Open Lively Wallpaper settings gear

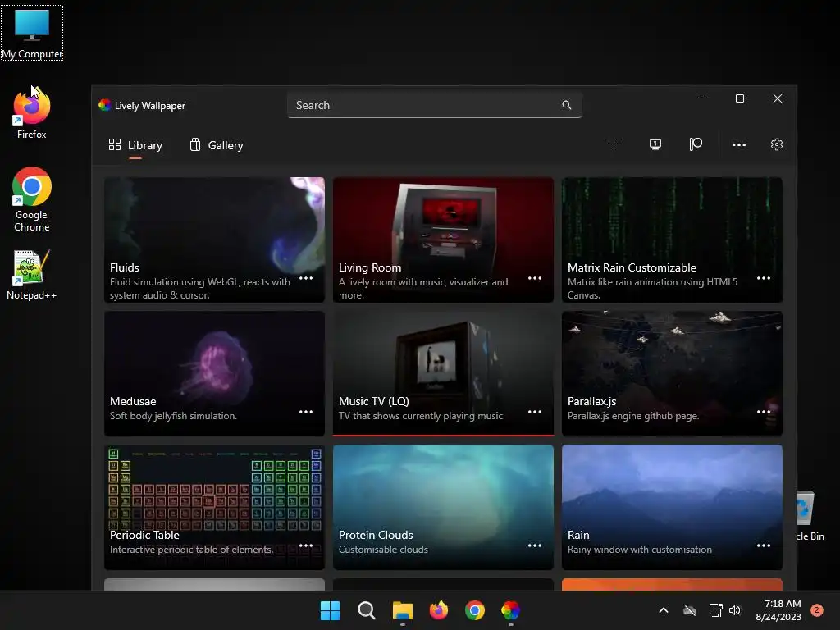[x=777, y=144]
